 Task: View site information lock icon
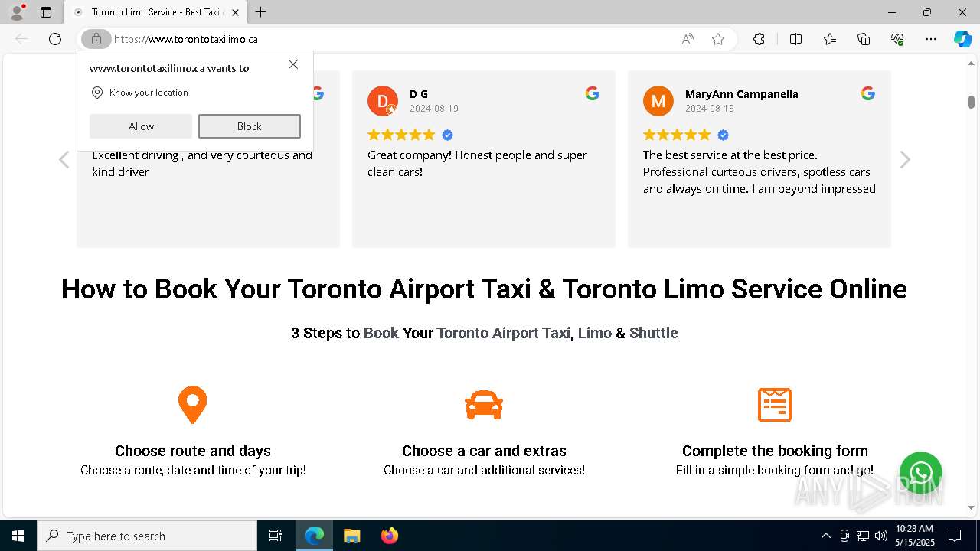click(96, 39)
